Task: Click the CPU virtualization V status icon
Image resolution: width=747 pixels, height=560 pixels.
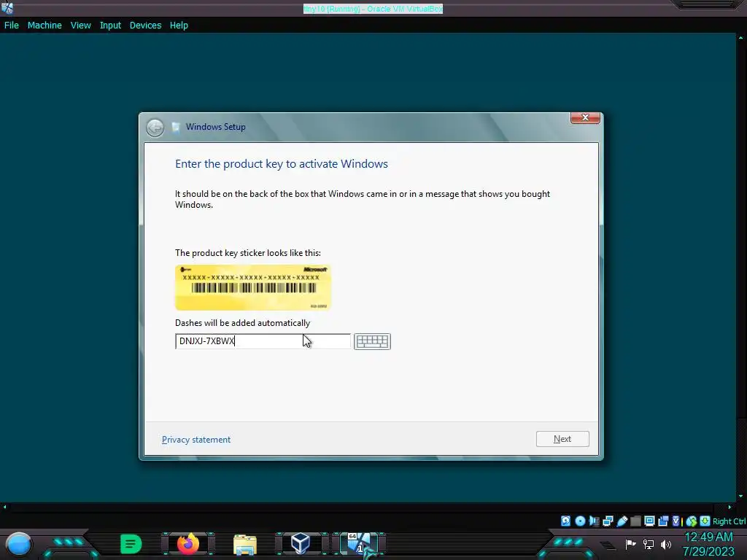Action: click(x=676, y=521)
